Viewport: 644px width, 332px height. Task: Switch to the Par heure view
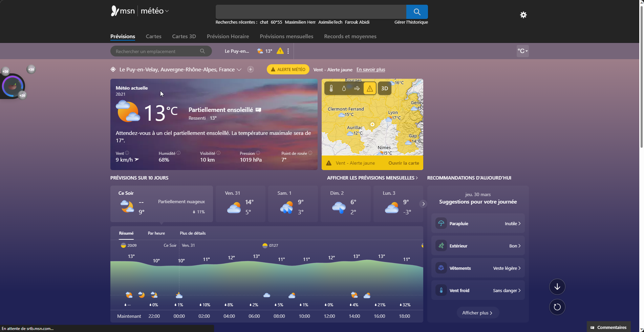(x=156, y=233)
